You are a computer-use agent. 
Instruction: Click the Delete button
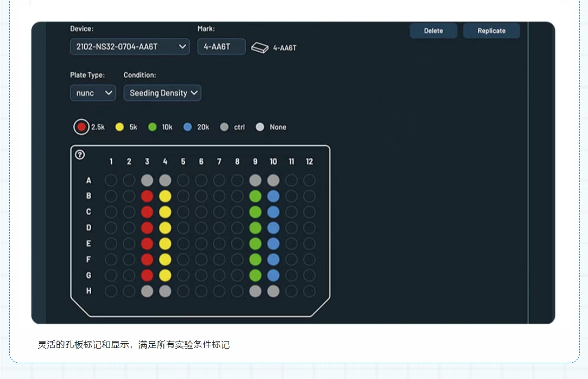433,31
